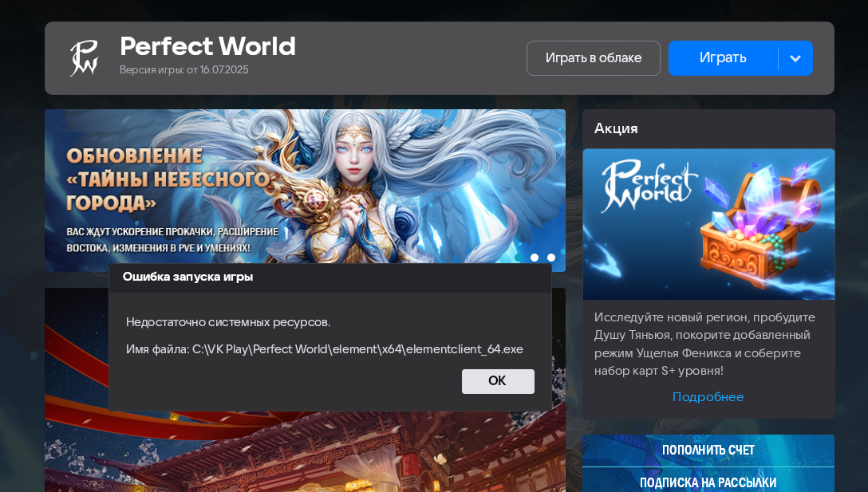The image size is (868, 492).
Task: Select the middle carousel dot on banner
Action: [535, 258]
